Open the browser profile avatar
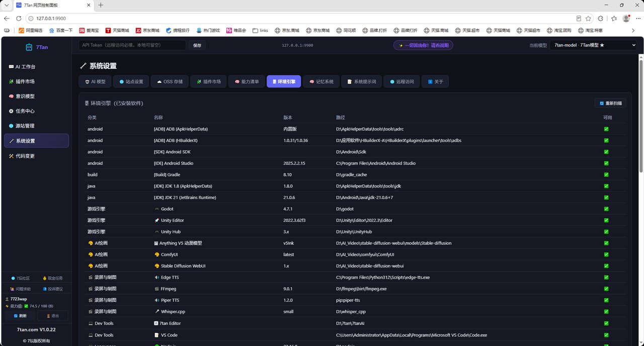 (626, 18)
